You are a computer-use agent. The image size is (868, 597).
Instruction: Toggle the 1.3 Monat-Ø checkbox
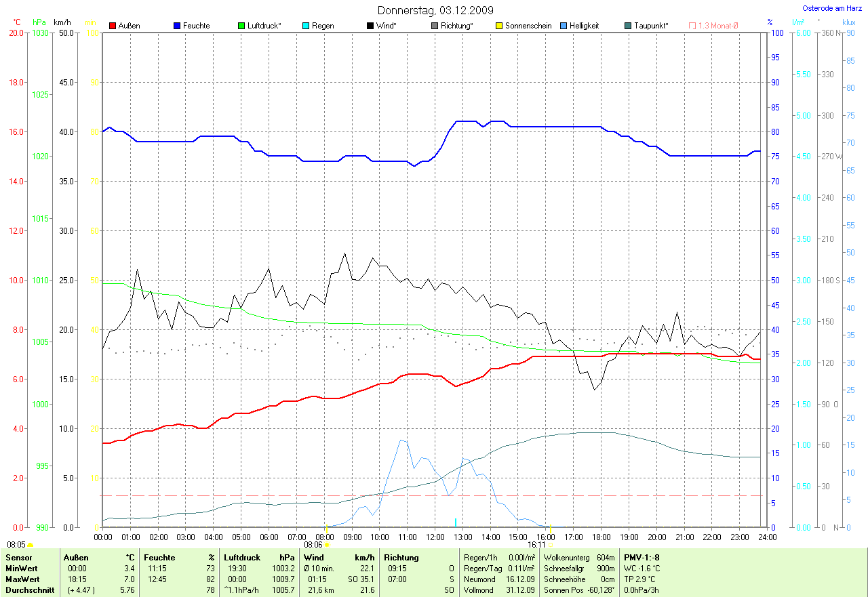[x=692, y=26]
